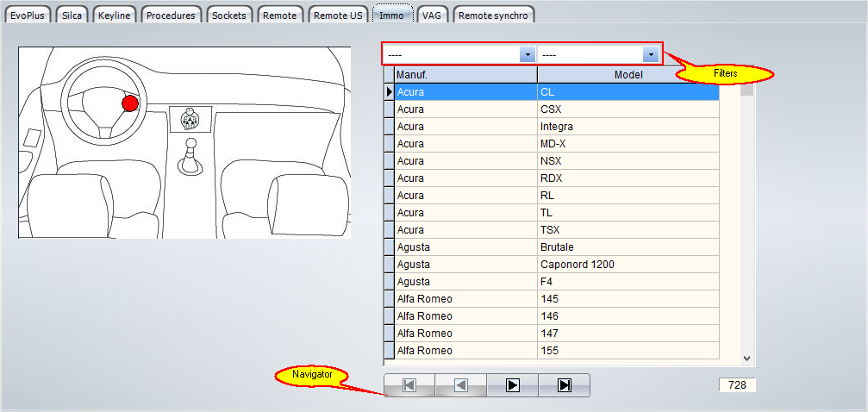Select the Alfa Romeo 147 cell
Screen dimensions: 868x412
tap(628, 333)
